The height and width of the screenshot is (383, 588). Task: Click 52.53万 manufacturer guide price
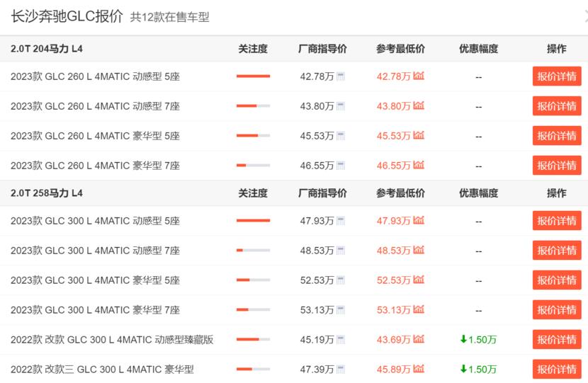tap(317, 280)
